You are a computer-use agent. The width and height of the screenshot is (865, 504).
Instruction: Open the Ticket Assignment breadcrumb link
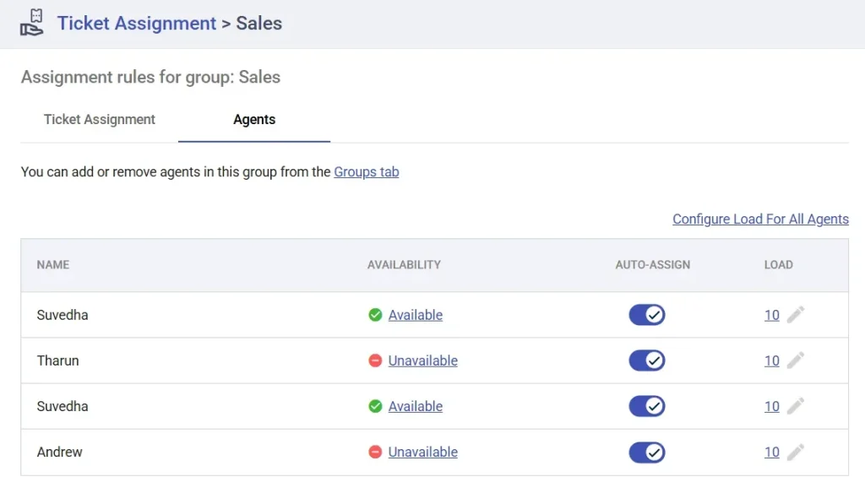tap(137, 23)
